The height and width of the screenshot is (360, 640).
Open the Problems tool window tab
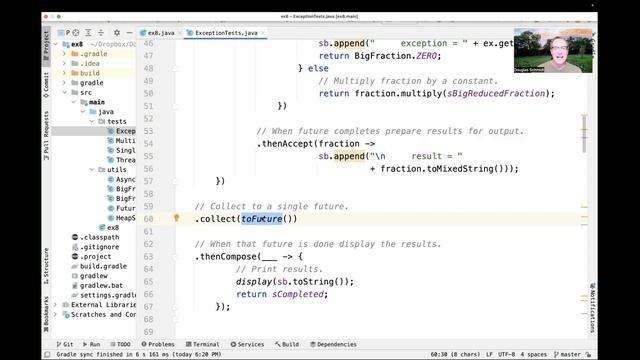click(x=158, y=344)
